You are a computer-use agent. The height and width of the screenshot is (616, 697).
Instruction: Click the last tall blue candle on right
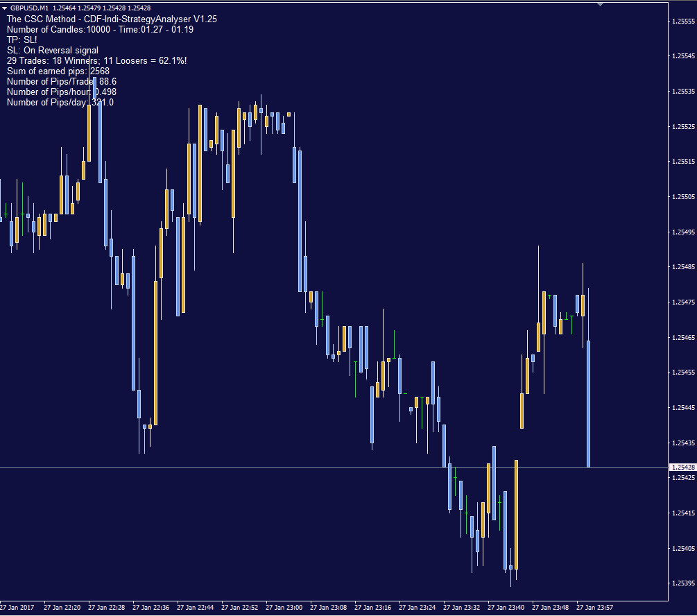pos(589,404)
